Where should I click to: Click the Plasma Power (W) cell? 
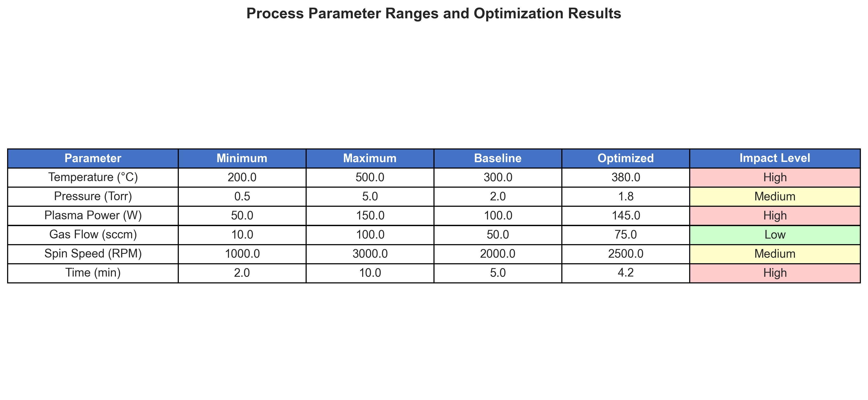[93, 216]
